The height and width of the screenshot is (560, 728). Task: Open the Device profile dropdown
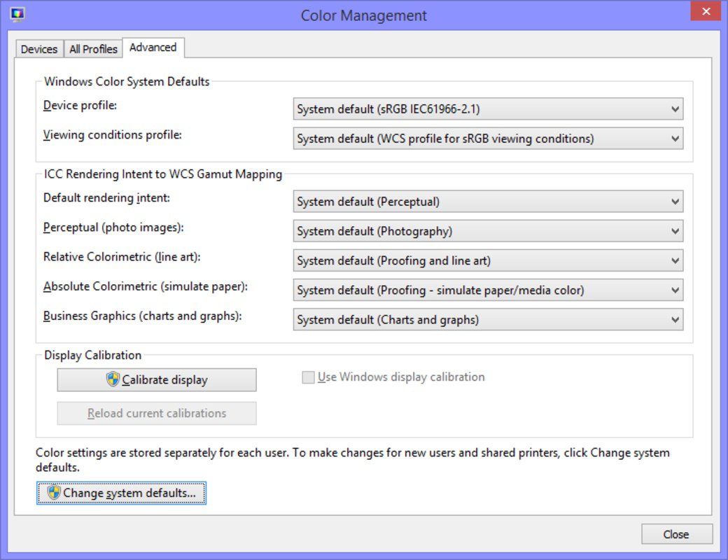click(x=486, y=109)
